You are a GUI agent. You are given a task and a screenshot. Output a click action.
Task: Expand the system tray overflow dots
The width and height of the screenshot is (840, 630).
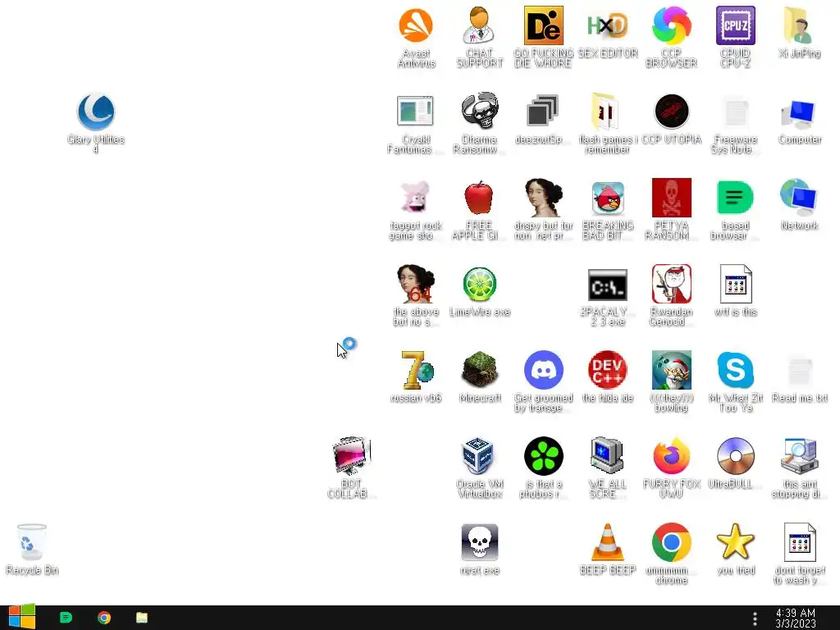click(755, 619)
